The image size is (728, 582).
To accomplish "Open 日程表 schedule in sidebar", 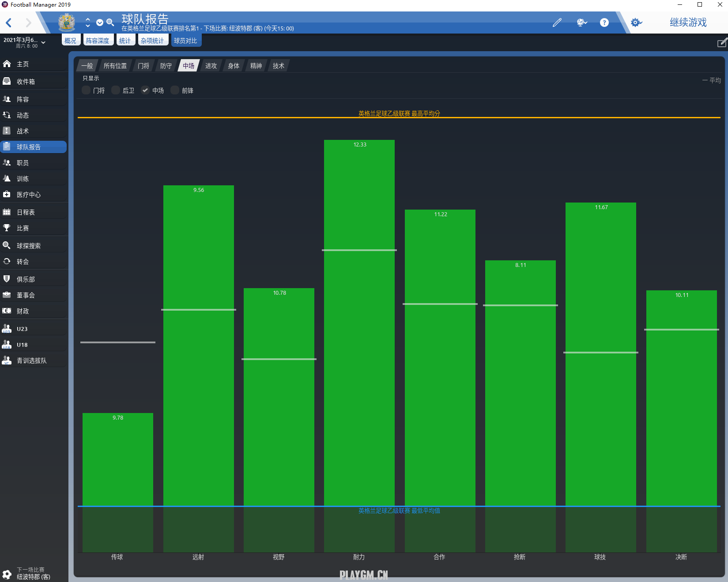I will (34, 212).
